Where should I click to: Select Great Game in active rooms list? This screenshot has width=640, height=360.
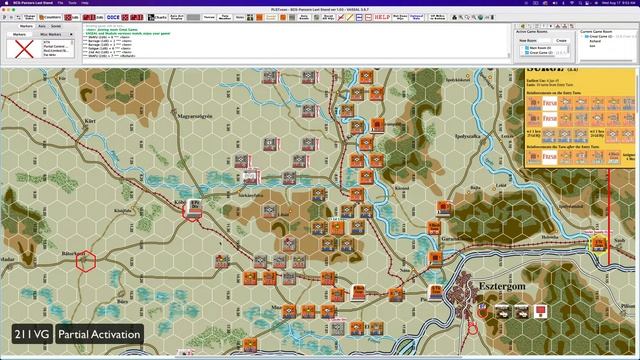coord(541,53)
